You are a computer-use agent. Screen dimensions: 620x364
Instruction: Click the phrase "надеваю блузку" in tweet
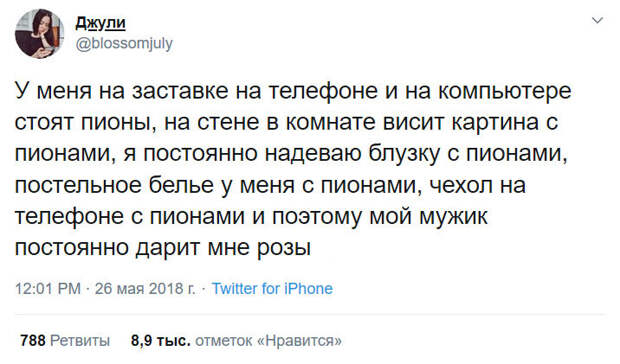click(x=352, y=154)
